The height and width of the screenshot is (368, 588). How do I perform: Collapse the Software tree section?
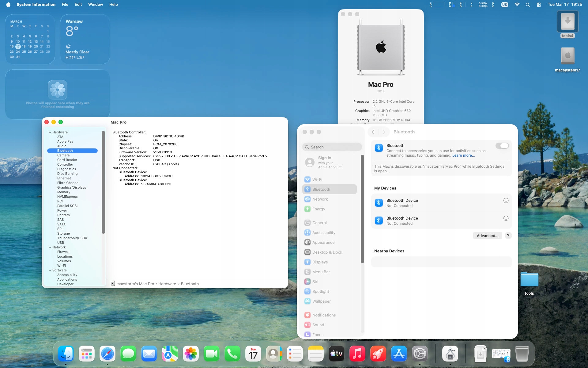50,270
